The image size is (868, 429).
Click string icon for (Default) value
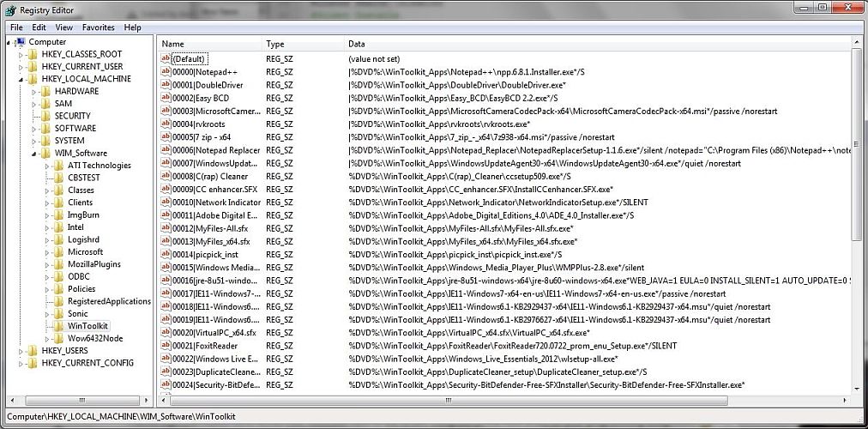(166, 58)
